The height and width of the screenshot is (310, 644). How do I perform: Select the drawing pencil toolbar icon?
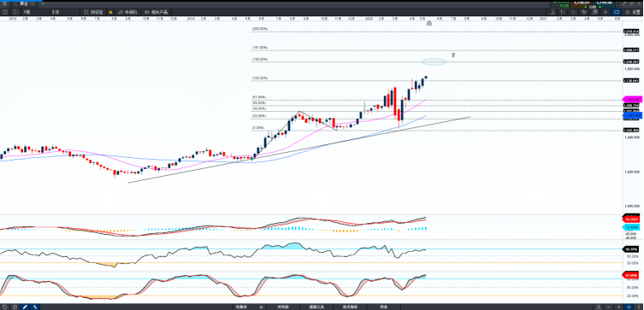584,12
